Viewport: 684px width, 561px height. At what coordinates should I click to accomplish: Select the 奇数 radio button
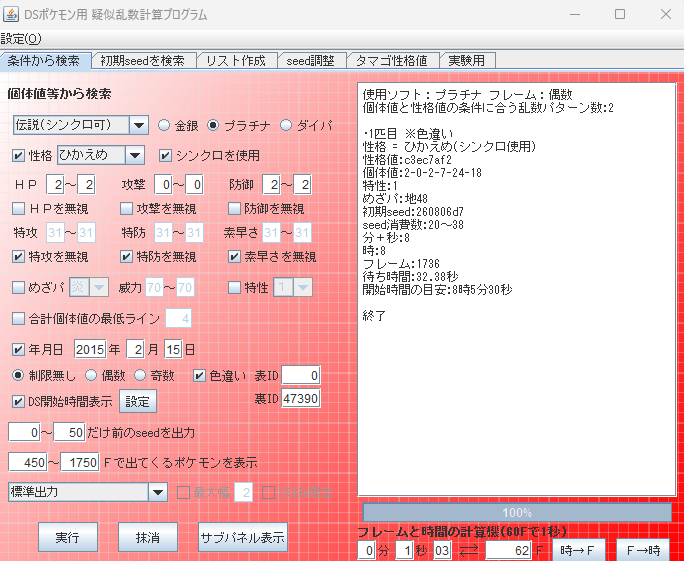(x=140, y=376)
